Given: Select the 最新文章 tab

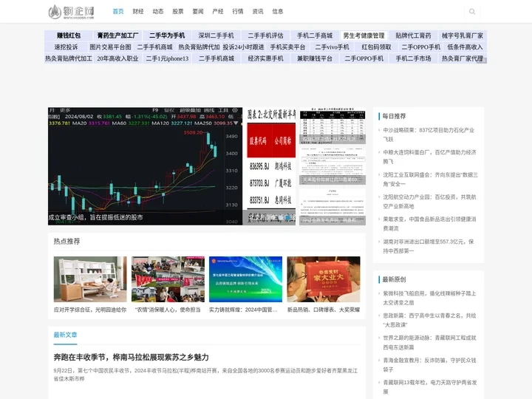Looking at the screenshot, I should (65, 335).
